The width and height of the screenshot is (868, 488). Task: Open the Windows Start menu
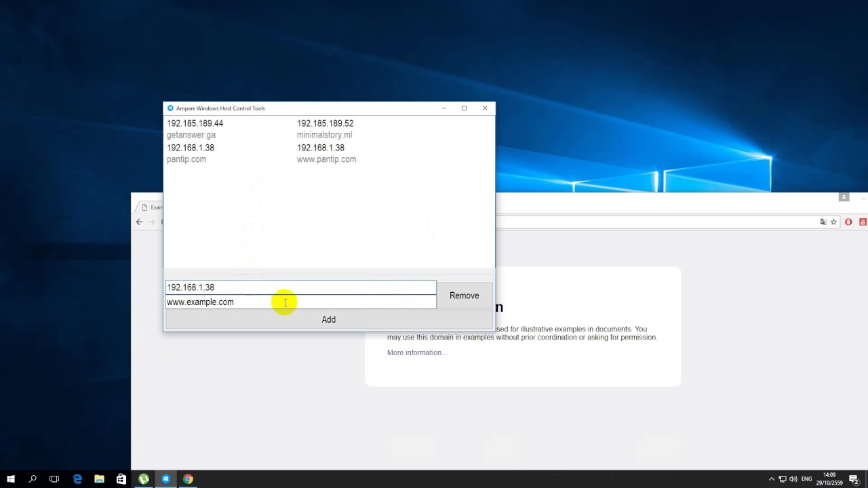click(11, 479)
